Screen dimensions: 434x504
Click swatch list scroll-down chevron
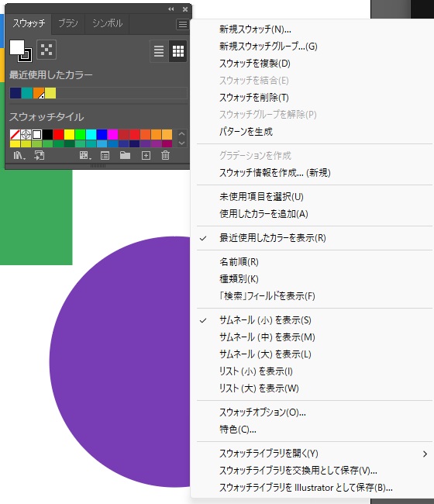[x=181, y=143]
